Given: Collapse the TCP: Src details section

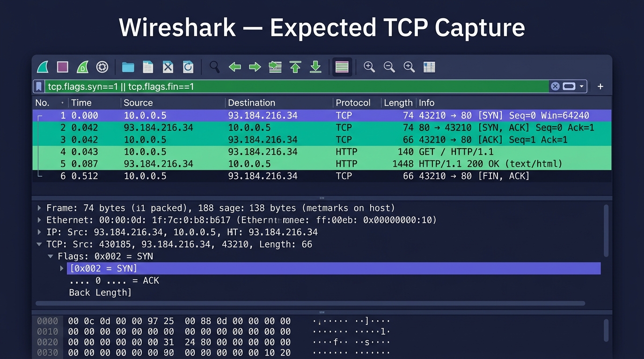Looking at the screenshot, I should (39, 244).
